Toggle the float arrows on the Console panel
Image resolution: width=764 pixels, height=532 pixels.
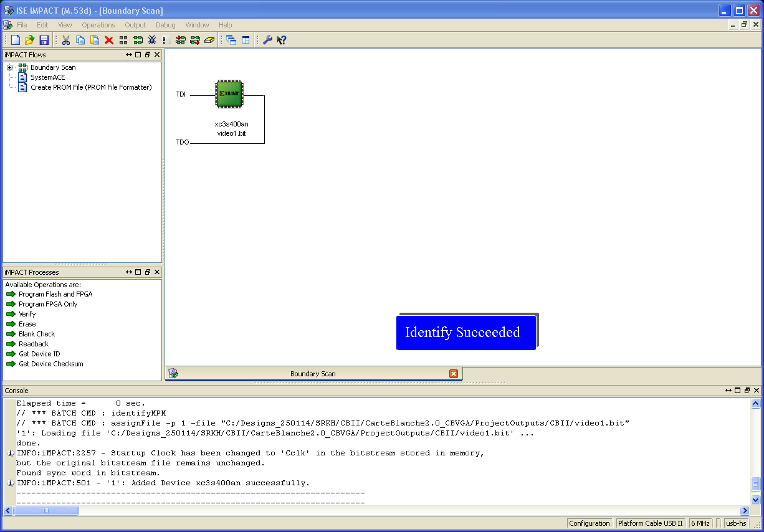pos(728,391)
